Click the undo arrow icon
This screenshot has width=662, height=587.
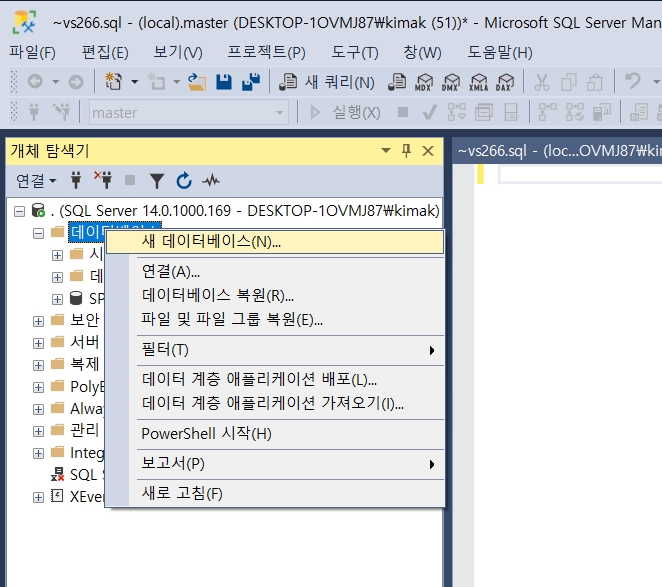point(633,81)
